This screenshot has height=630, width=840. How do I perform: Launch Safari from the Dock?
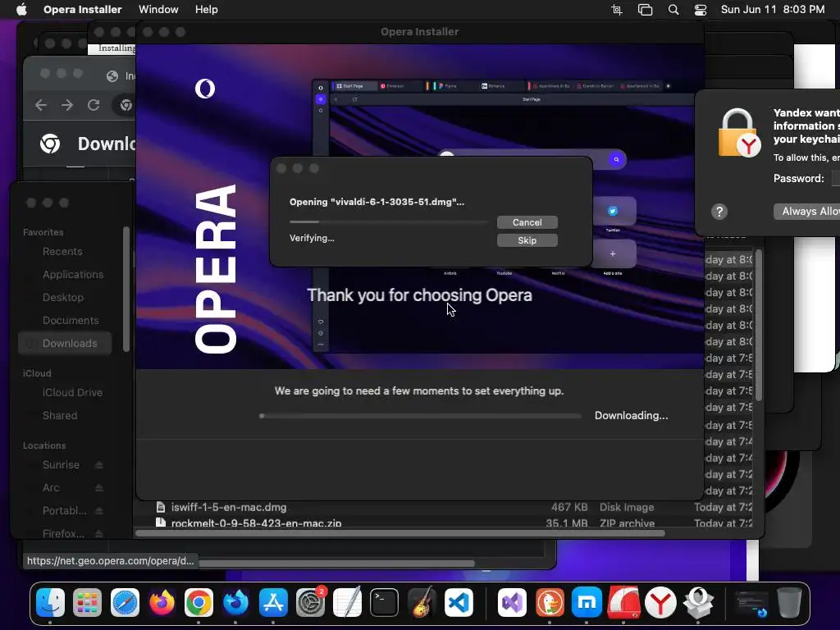tap(125, 603)
